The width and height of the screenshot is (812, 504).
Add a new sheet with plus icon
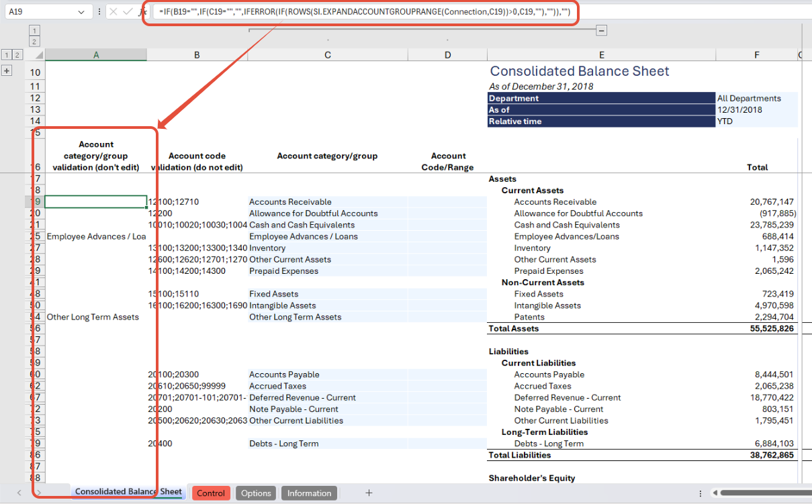click(369, 493)
